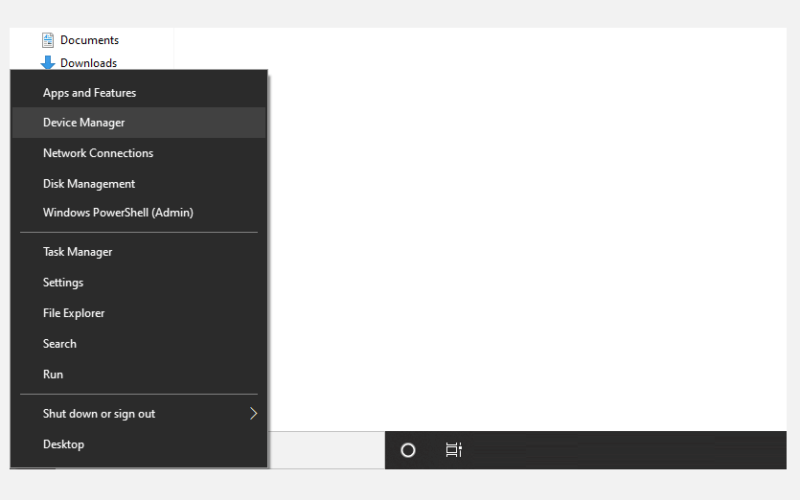Choose File Explorer menu entry
Viewport: 800px width, 500px height.
tap(138, 313)
